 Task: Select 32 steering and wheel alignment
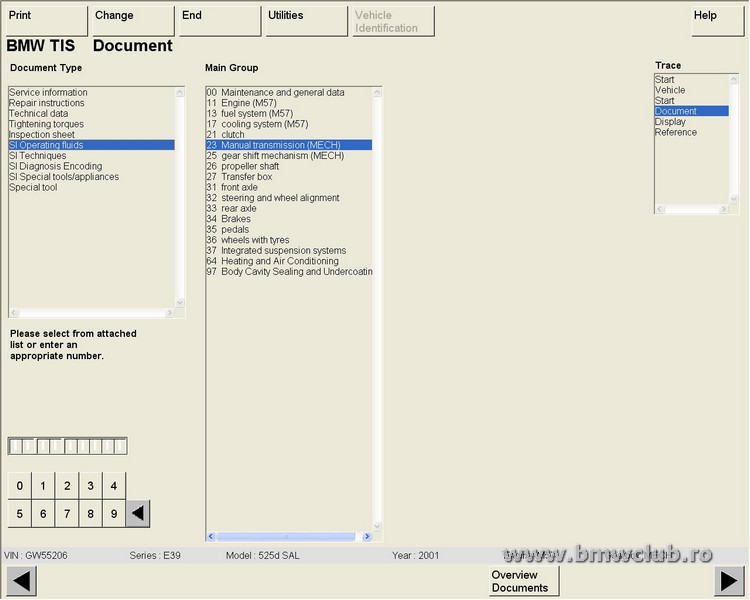[x=289, y=198]
